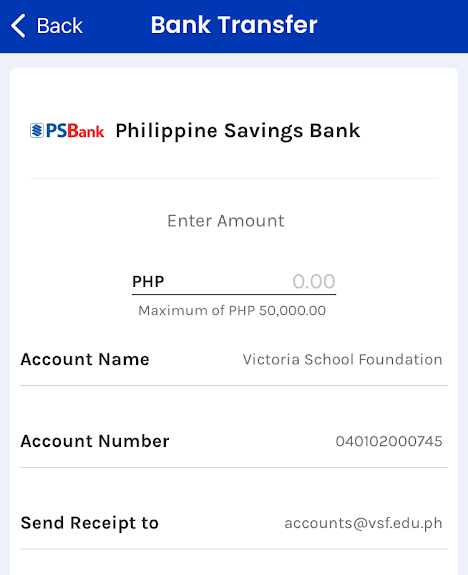
Task: Click the 0.00 amount placeholder
Action: [314, 282]
